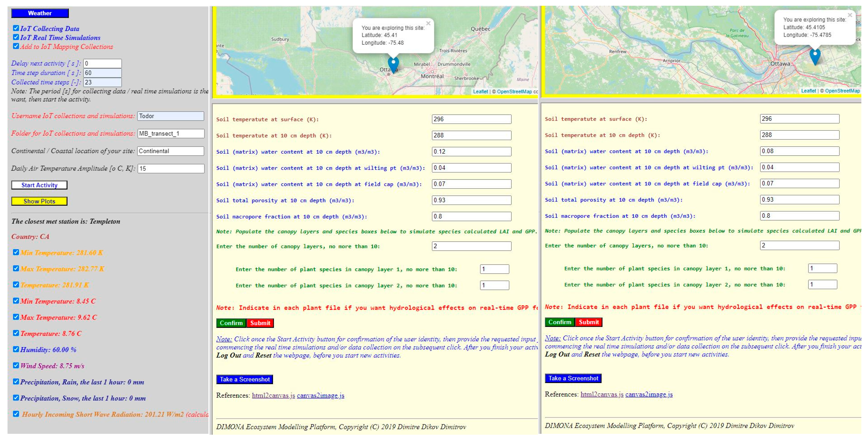Focus canopy layer 2 plant species field, right panel
868x442 pixels.
click(822, 284)
